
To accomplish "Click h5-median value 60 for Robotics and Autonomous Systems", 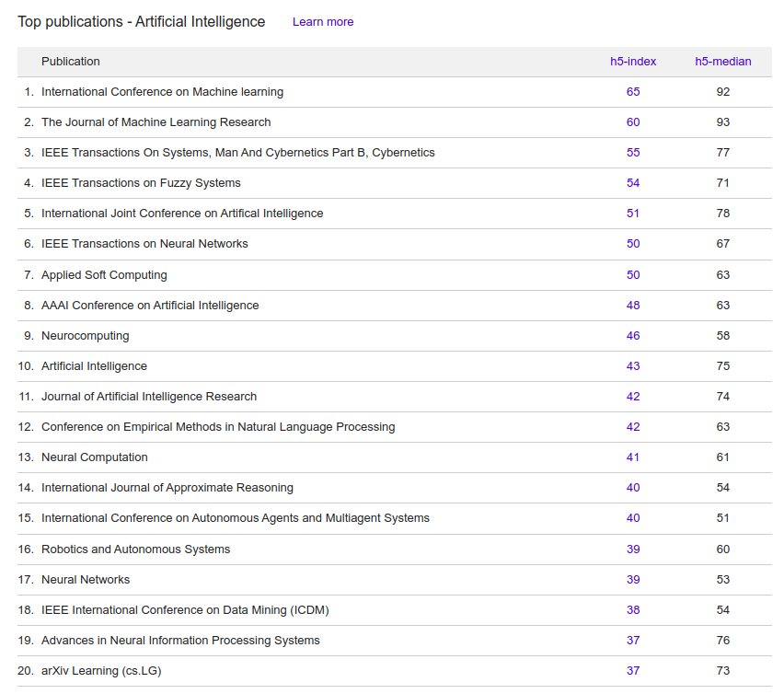I will pos(723,549).
